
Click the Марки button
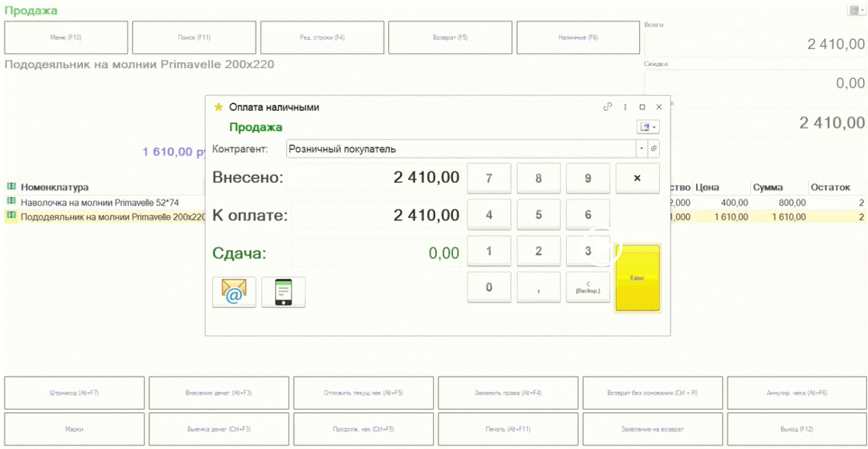(x=74, y=429)
